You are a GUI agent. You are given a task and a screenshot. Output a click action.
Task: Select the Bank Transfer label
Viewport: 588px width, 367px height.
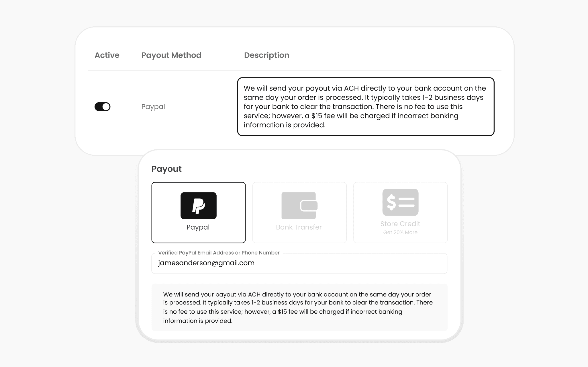click(299, 227)
